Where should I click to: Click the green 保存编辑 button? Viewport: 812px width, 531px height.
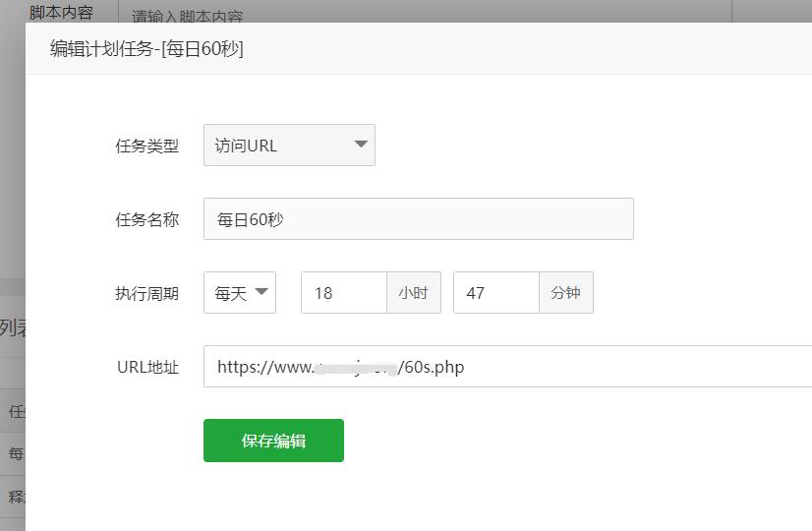pyautogui.click(x=273, y=441)
